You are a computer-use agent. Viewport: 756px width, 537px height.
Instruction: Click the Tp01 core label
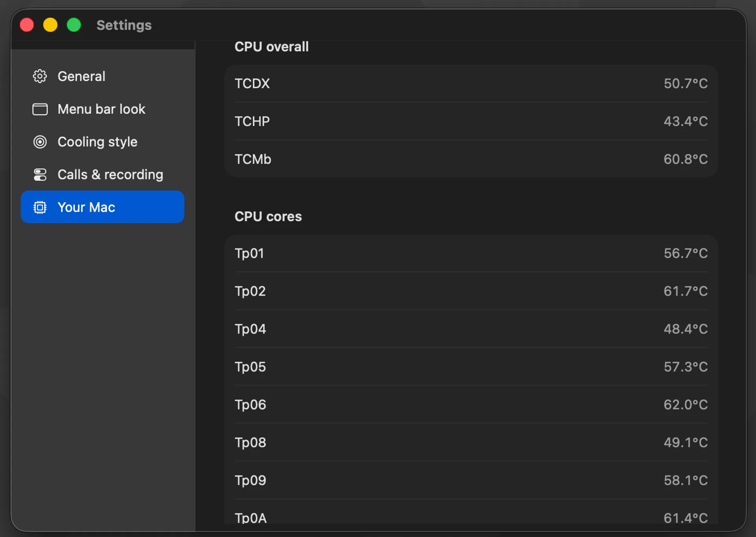point(249,253)
